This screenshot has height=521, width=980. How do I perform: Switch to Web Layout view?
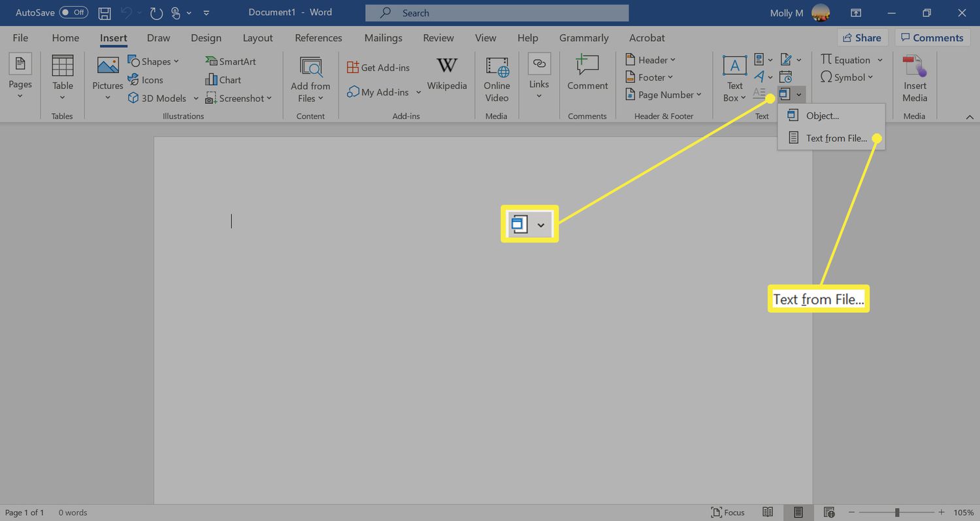828,513
